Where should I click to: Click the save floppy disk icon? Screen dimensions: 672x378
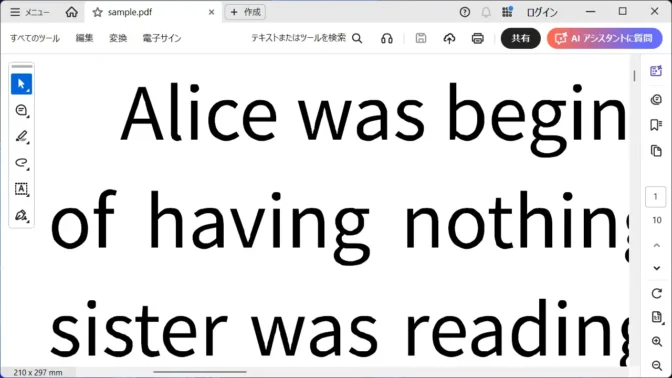(x=421, y=38)
